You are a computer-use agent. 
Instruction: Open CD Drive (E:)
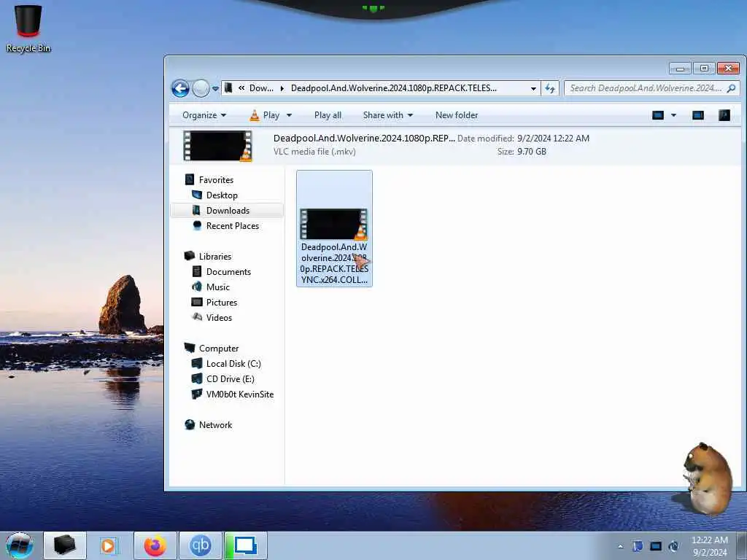pyautogui.click(x=230, y=378)
